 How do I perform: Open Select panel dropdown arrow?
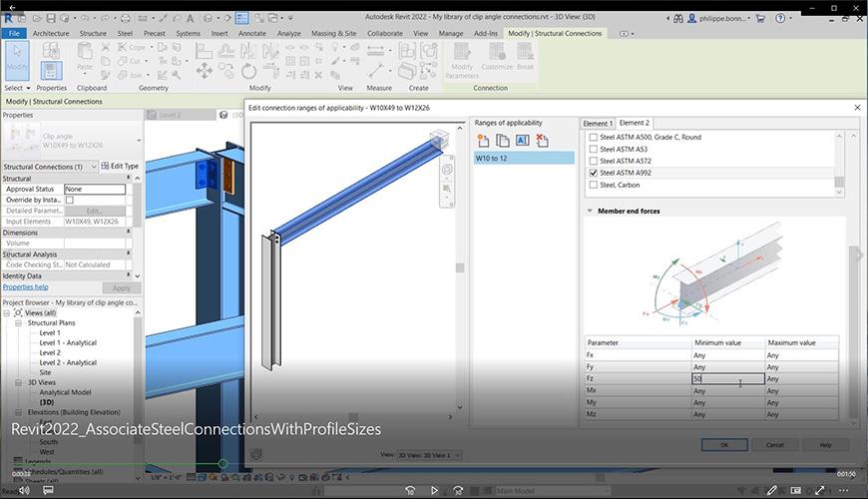click(x=28, y=88)
